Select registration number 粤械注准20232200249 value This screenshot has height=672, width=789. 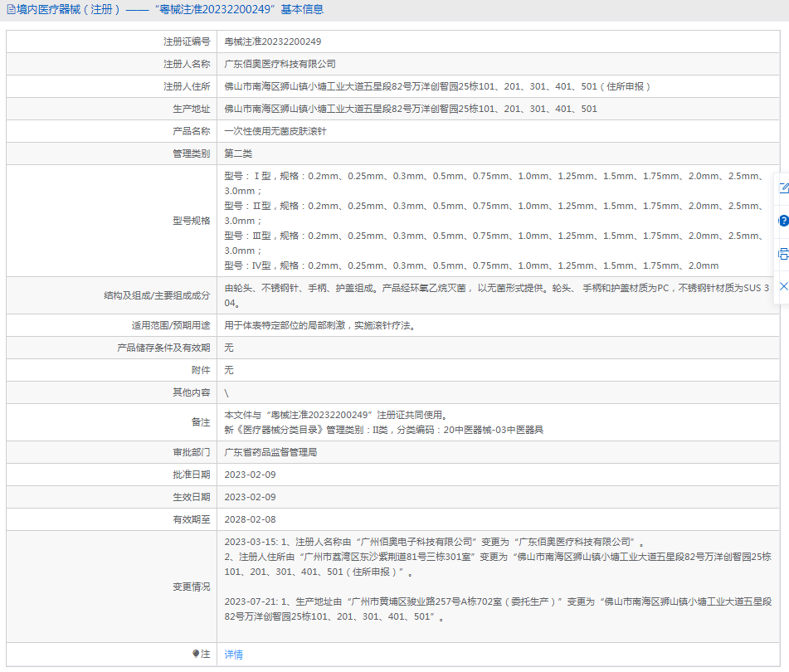(273, 41)
